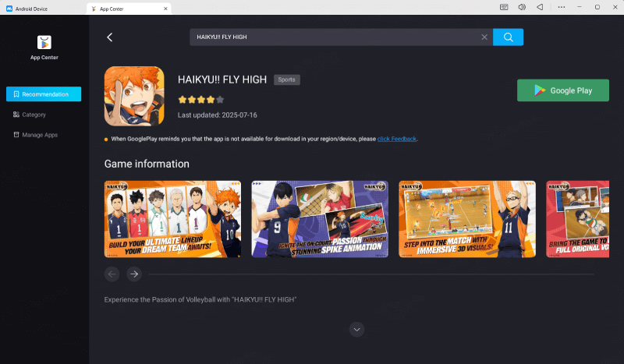The height and width of the screenshot is (364, 624).
Task: Click the next screenshot arrow
Action: tap(134, 274)
